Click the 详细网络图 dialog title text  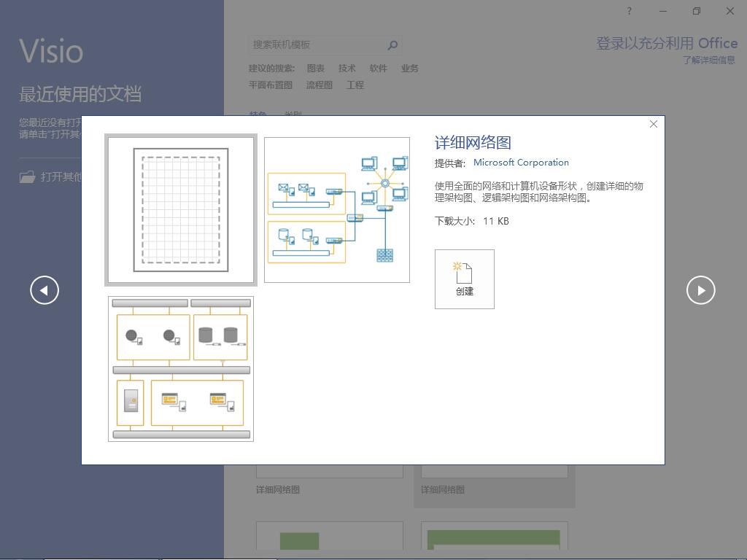pos(473,143)
